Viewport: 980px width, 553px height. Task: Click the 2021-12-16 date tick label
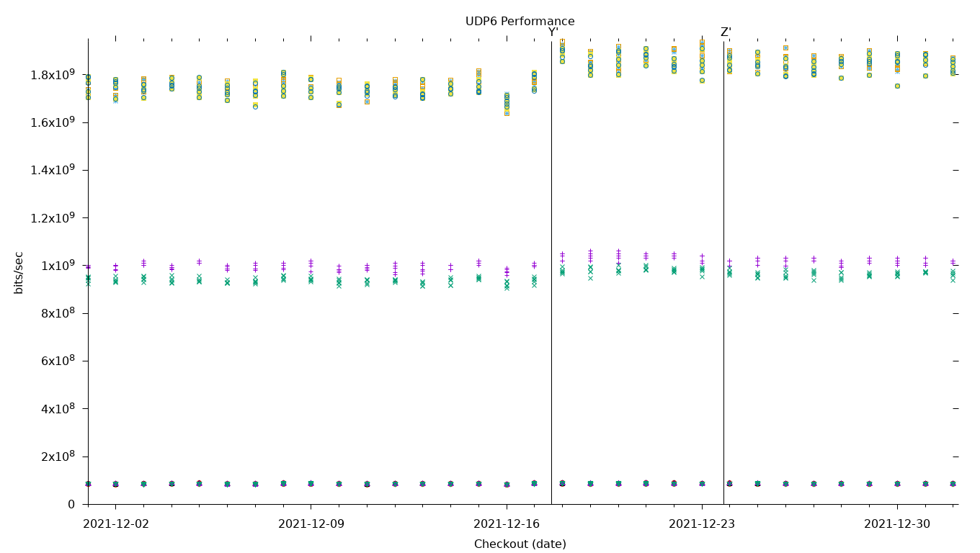[507, 524]
